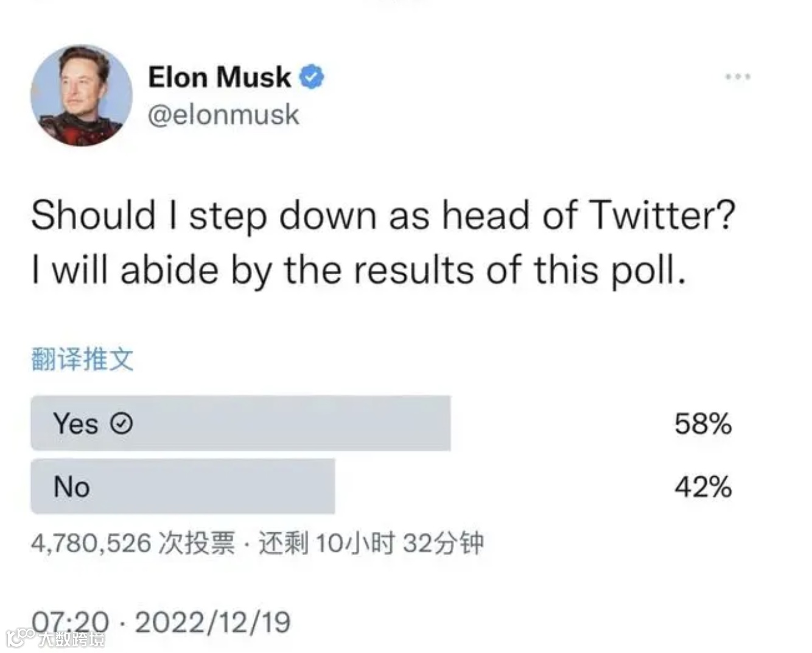This screenshot has width=812, height=653.
Task: Click the 07:20 timestamp
Action: (70, 622)
